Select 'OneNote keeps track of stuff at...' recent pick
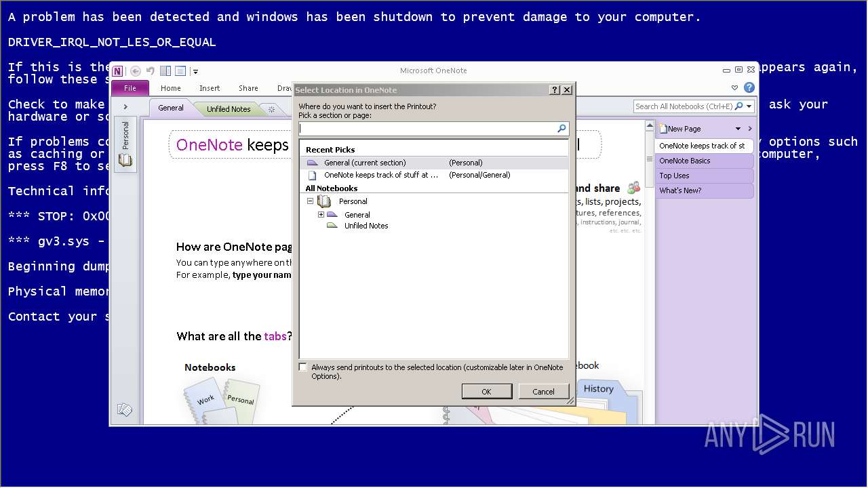Image resolution: width=868 pixels, height=488 pixels. tap(433, 175)
